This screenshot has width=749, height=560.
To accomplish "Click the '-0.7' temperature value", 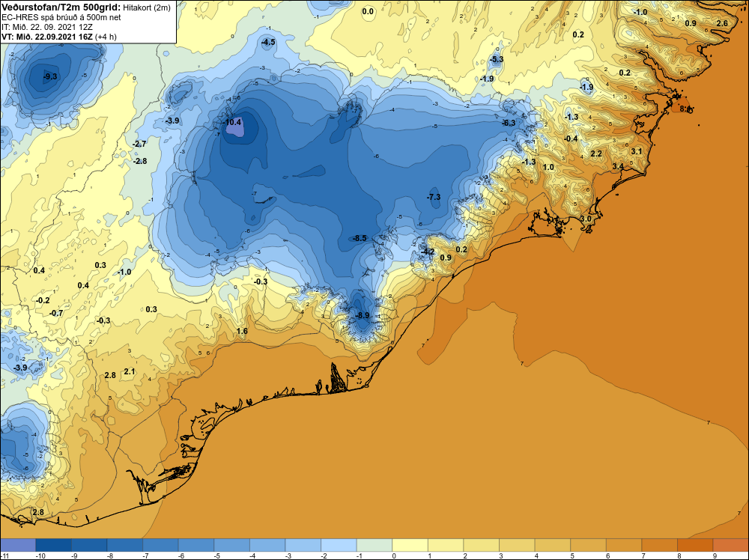I will coord(56,313).
